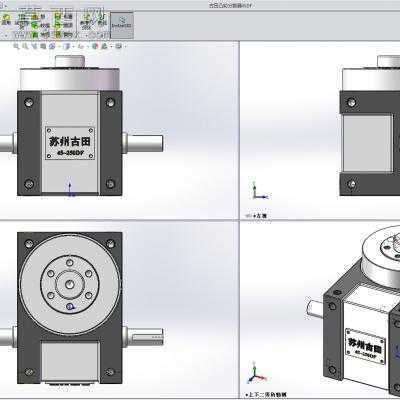This screenshot has height=400, width=400.
Task: Expand the Hide/Show Items dropdown arrow
Action: click(87, 46)
